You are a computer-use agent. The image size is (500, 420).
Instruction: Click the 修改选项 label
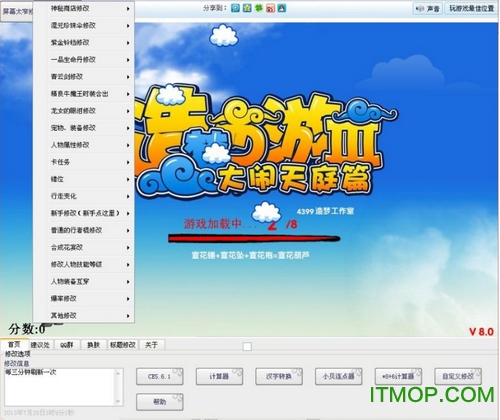coord(17,354)
